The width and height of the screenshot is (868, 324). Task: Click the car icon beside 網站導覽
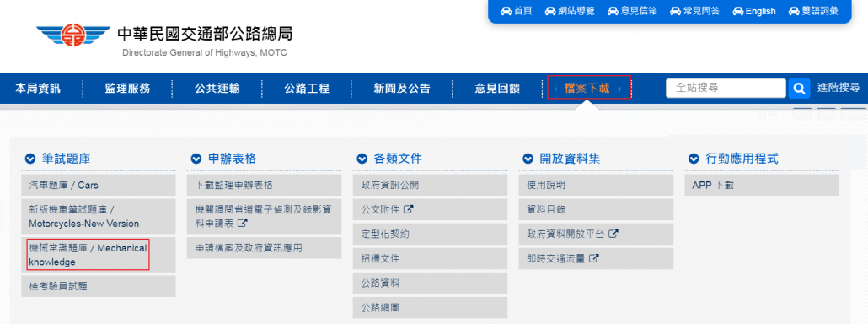(549, 11)
